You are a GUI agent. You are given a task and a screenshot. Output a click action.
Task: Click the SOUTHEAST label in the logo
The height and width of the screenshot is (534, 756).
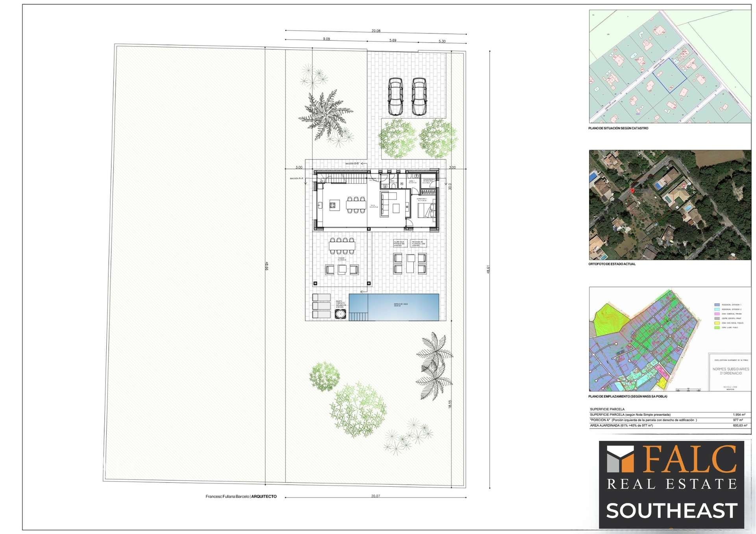coord(671,510)
